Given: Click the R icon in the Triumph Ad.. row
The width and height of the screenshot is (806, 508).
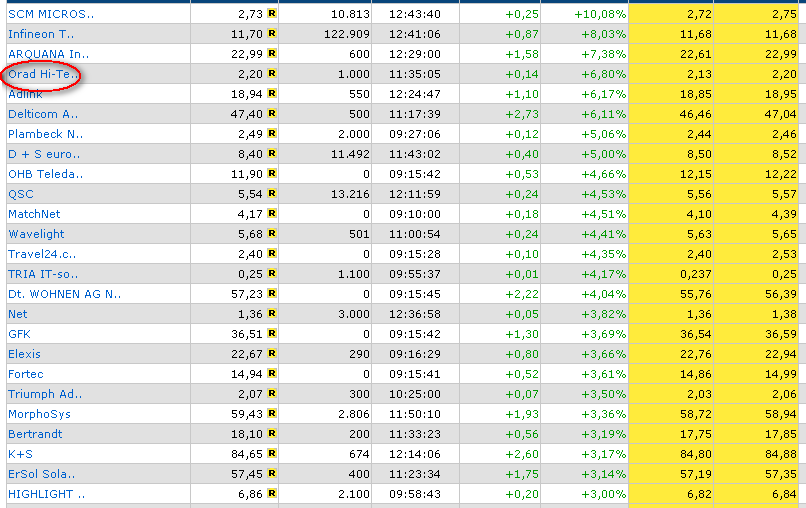Looking at the screenshot, I should point(272,394).
